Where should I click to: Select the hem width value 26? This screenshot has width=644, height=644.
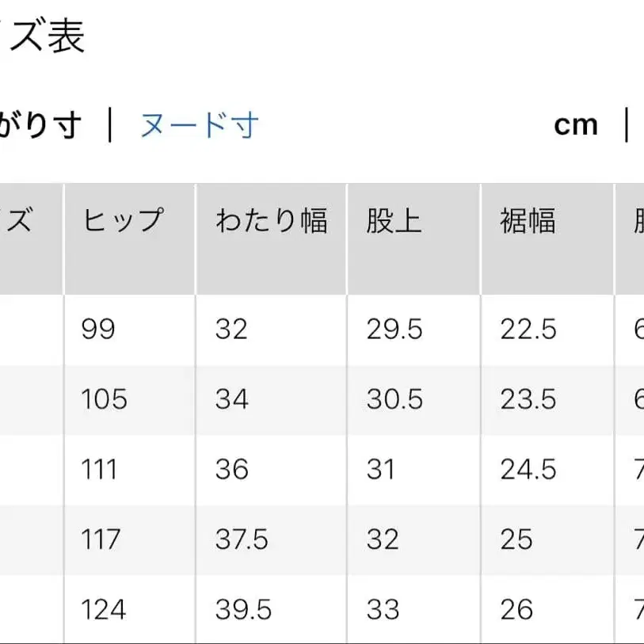coord(517,610)
